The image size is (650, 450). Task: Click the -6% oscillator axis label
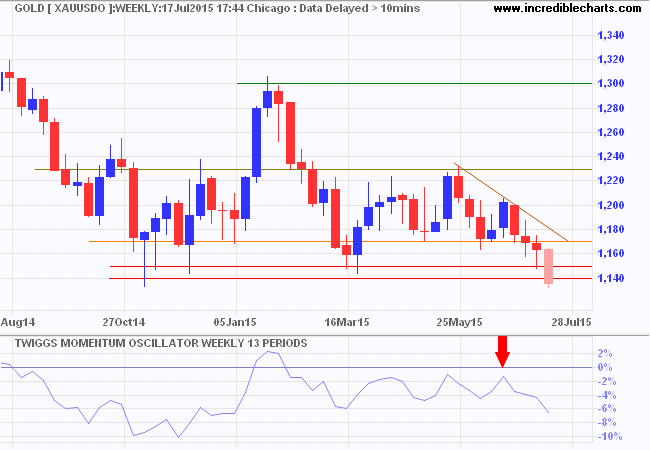point(606,409)
